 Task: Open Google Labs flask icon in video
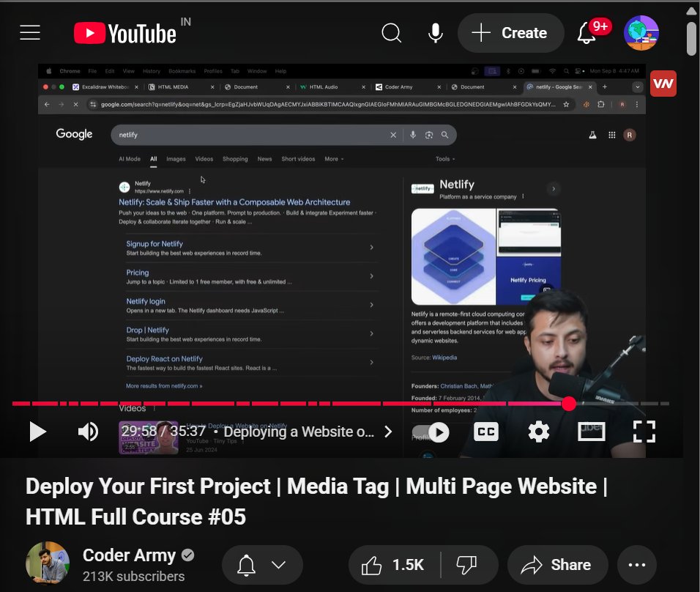pyautogui.click(x=592, y=135)
